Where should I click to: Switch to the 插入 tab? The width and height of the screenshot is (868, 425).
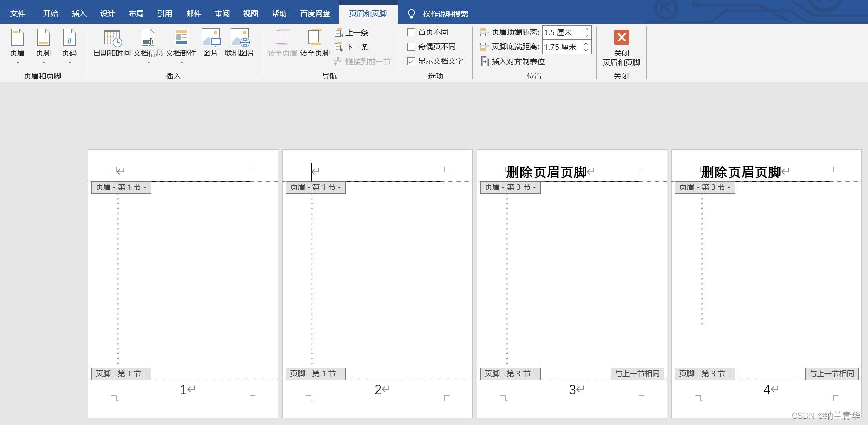(79, 14)
